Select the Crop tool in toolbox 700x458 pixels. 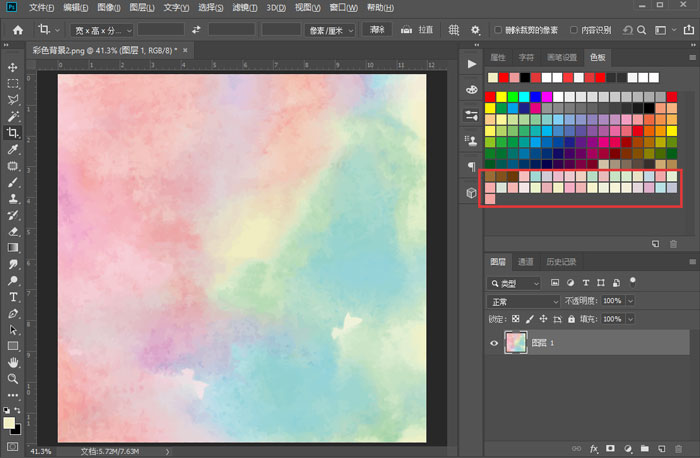(x=12, y=133)
